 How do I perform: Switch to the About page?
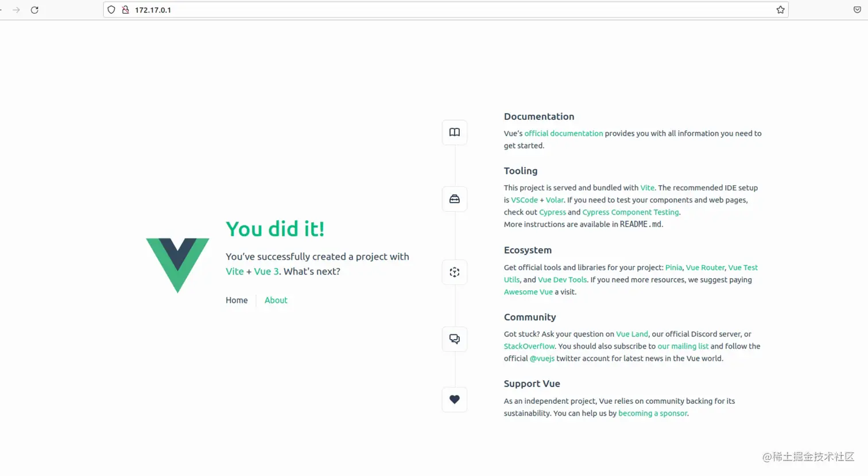point(276,301)
